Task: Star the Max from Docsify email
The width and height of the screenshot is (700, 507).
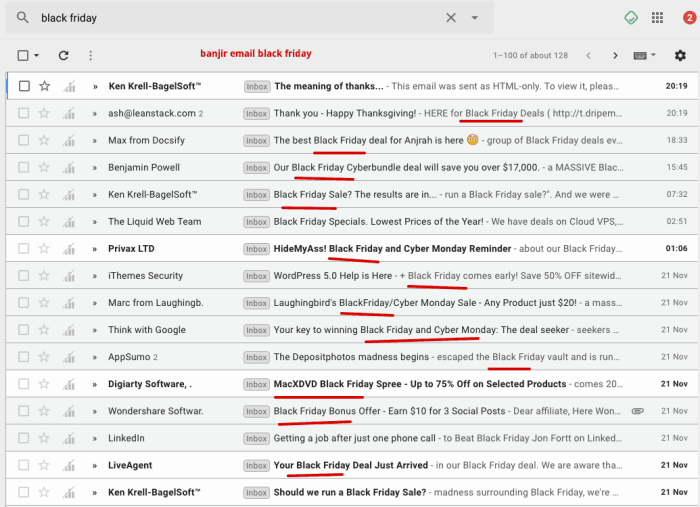Action: point(44,140)
